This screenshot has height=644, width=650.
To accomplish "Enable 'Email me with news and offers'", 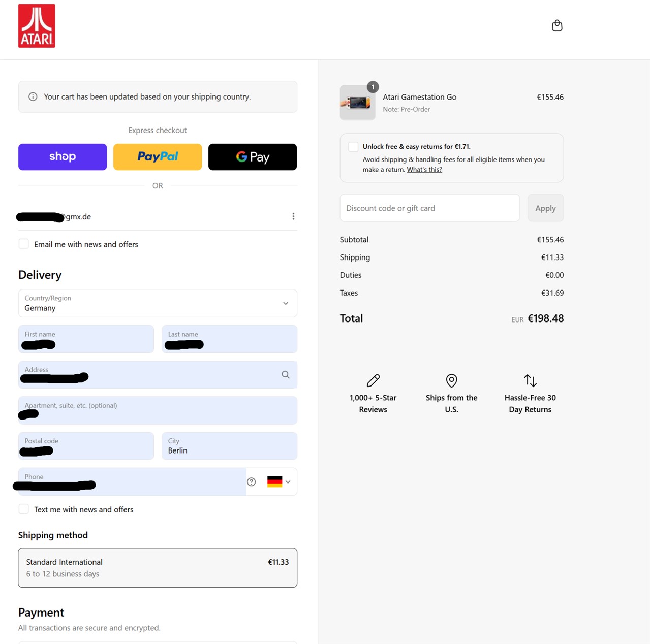I will 23,244.
